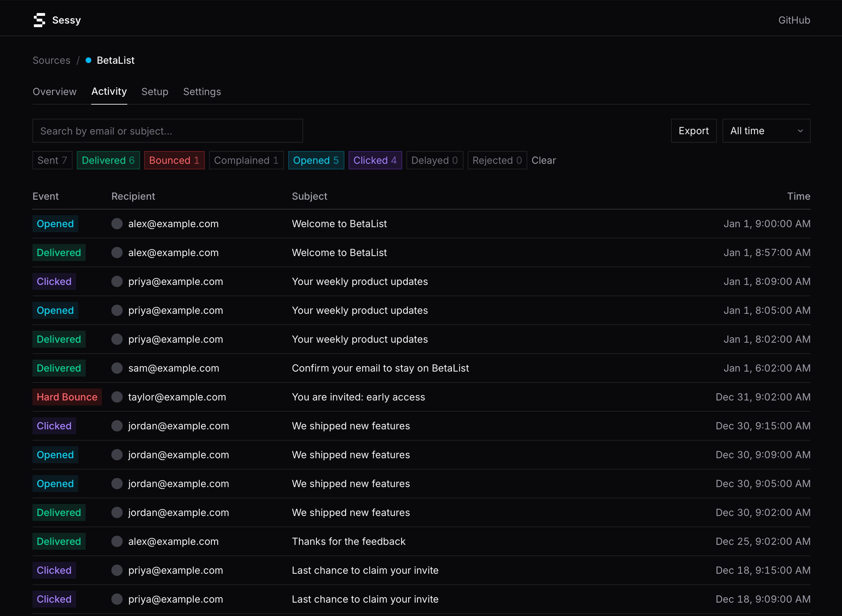This screenshot has width=842, height=616.
Task: Click the Hard Bounce event badge
Action: tap(67, 397)
